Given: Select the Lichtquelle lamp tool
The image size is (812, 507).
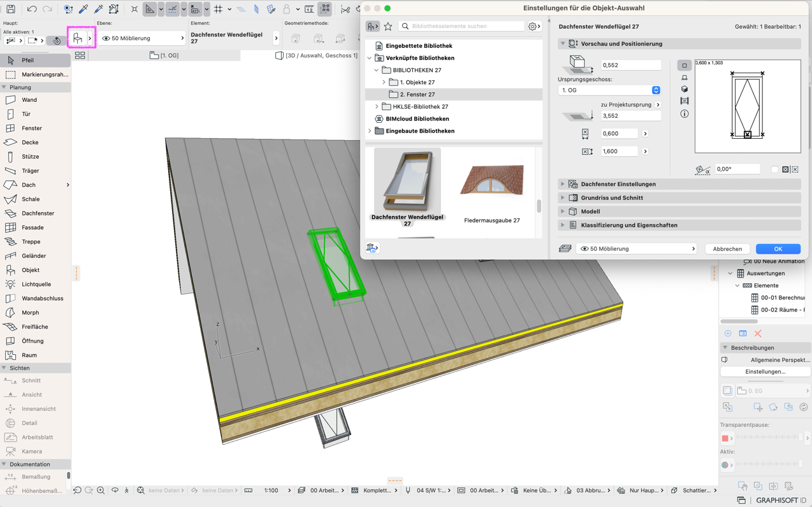Looking at the screenshot, I should pos(35,284).
